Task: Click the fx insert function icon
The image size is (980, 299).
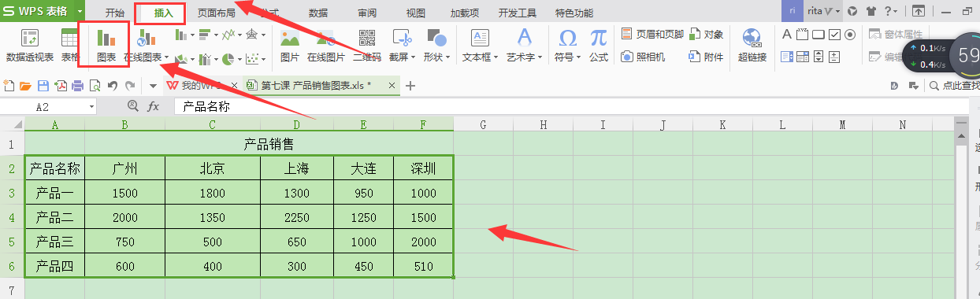Action: coord(154,106)
